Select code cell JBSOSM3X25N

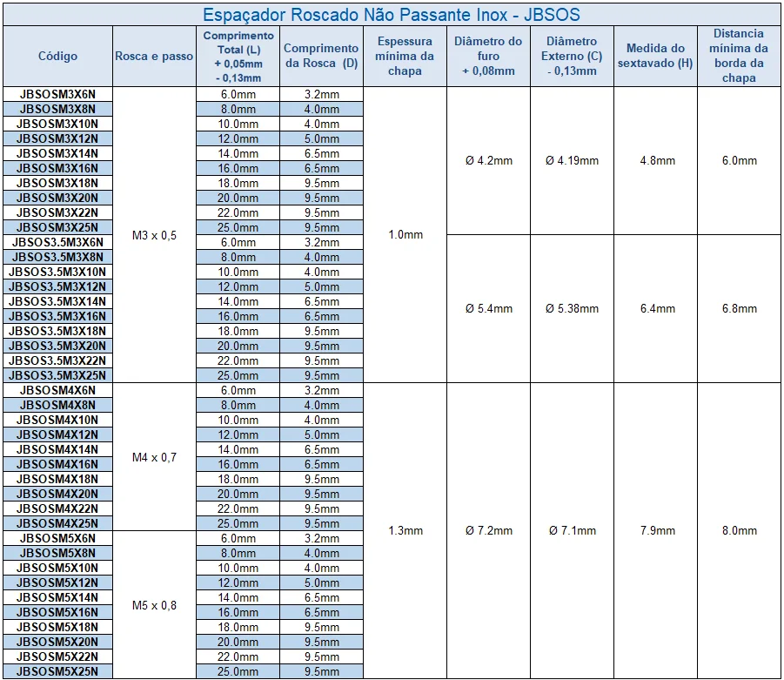click(x=58, y=227)
